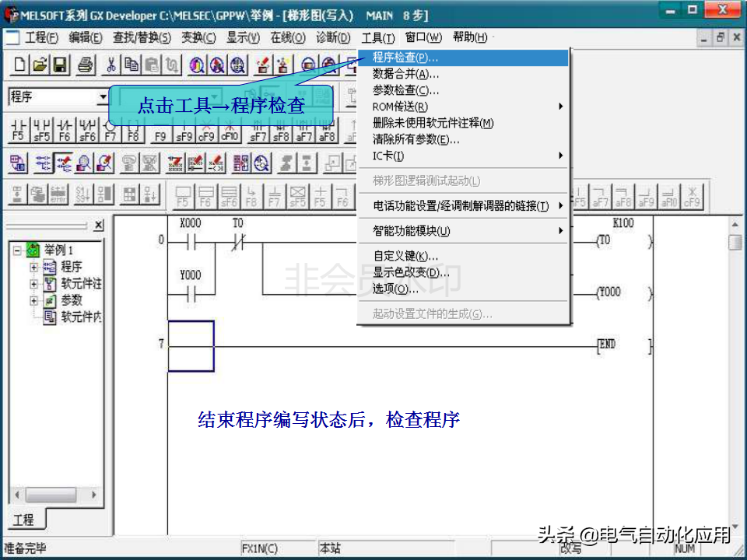
Task: Click the aF8 falling pulse parallel icon
Action: click(327, 130)
